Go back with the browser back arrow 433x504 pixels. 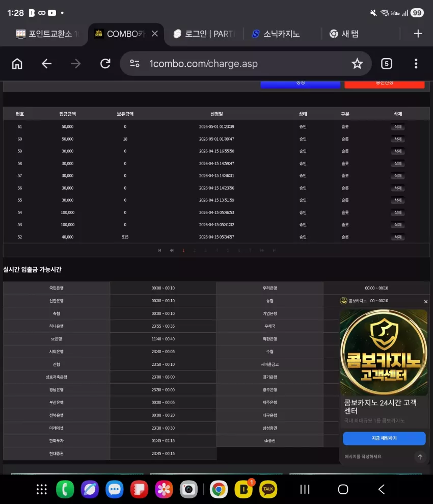tap(46, 64)
